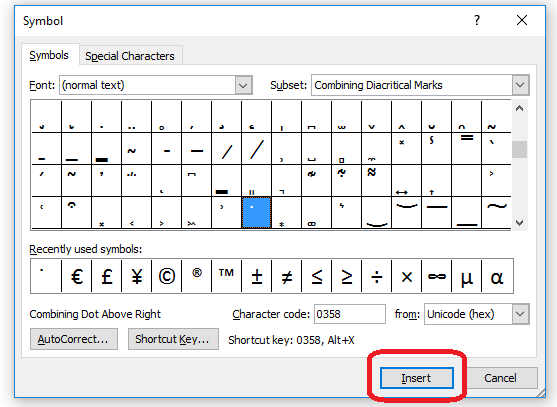Pick the Euro sign from recently used symbols
The width and height of the screenshot is (557, 407).
[x=76, y=276]
